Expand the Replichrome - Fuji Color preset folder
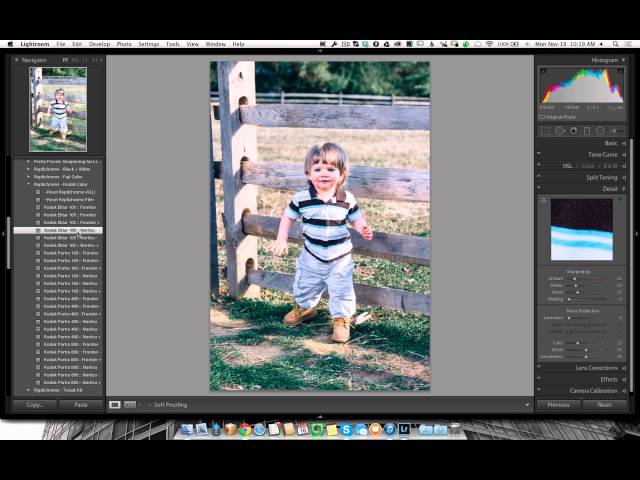The width and height of the screenshot is (640, 480). click(28, 177)
